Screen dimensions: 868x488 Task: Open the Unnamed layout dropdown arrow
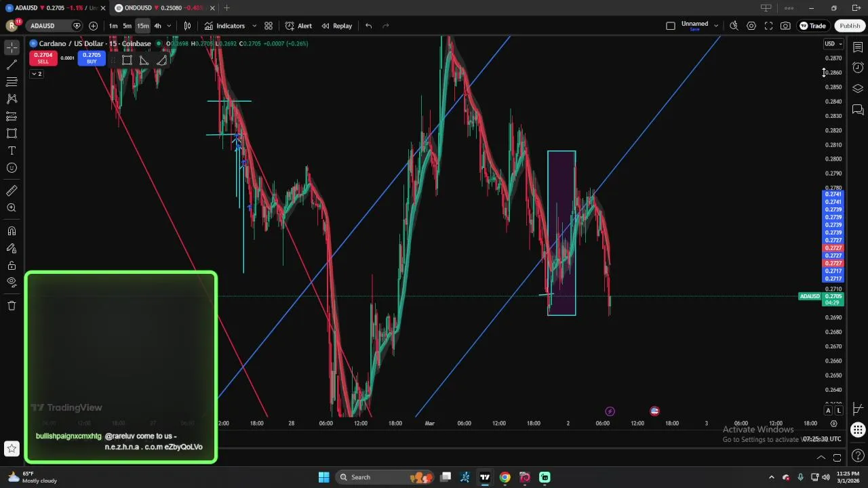pos(716,26)
